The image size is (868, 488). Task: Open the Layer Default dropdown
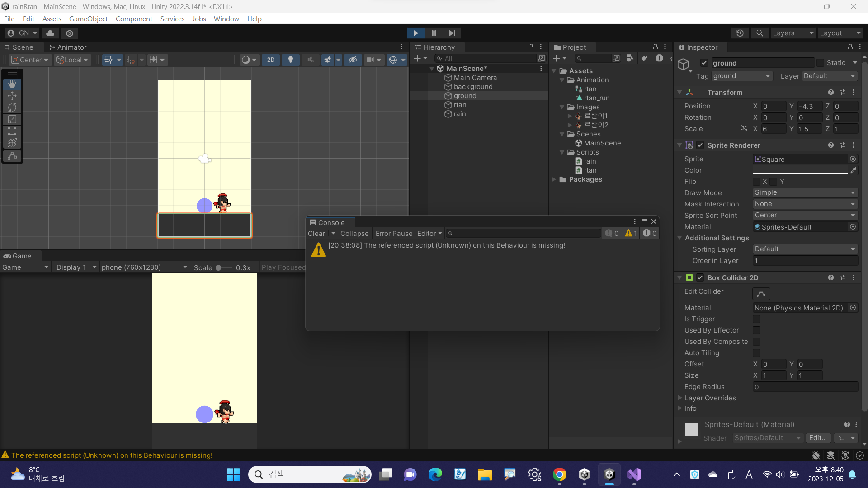[830, 76]
